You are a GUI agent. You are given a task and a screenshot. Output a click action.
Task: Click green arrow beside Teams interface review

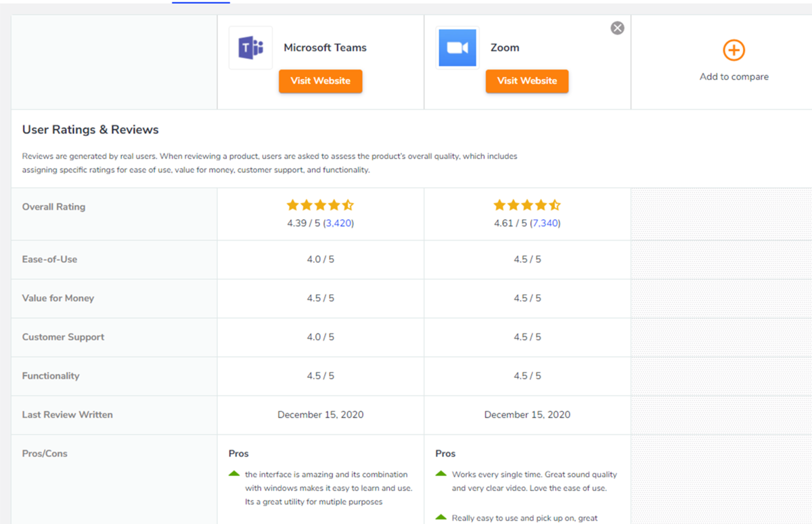coord(234,474)
